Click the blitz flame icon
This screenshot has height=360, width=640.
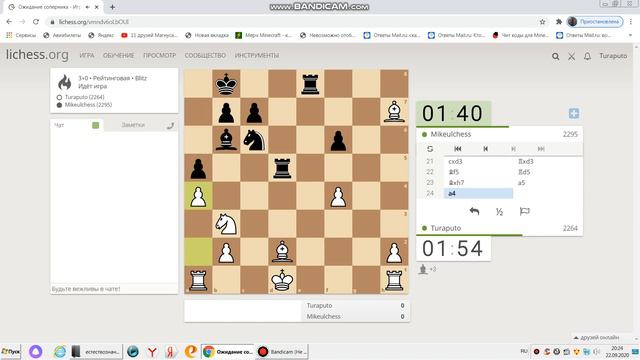[65, 82]
